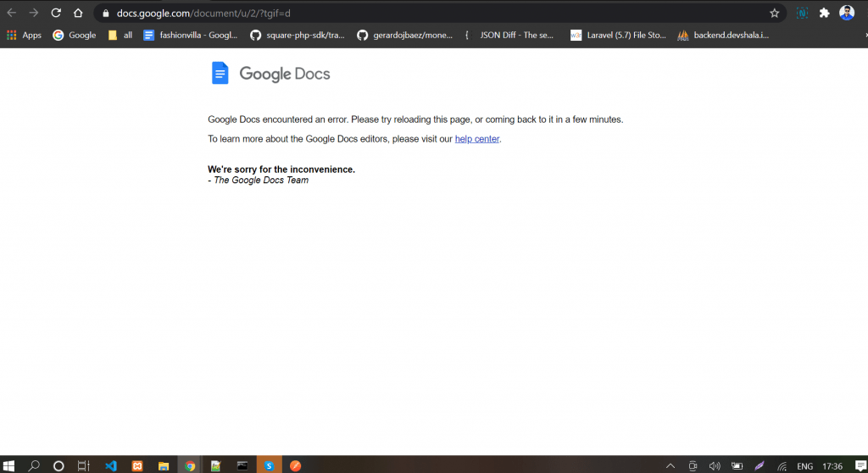Launch Visual Studio Code from the taskbar

[x=111, y=466]
